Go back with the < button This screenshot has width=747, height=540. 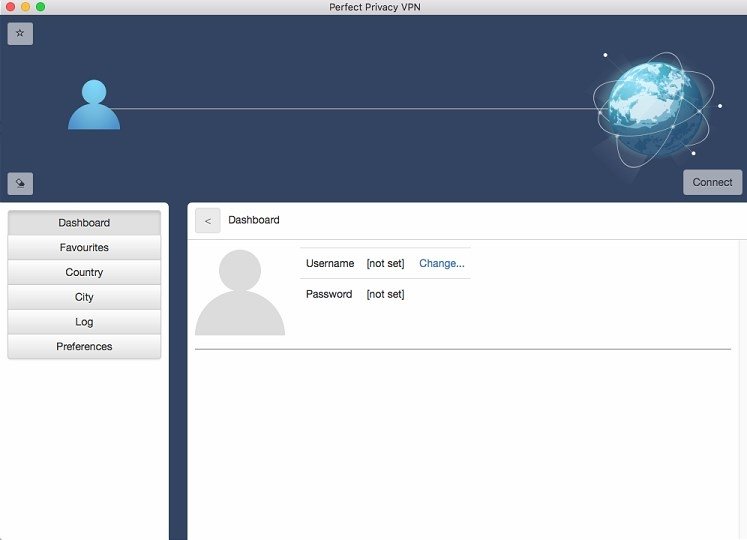(208, 221)
